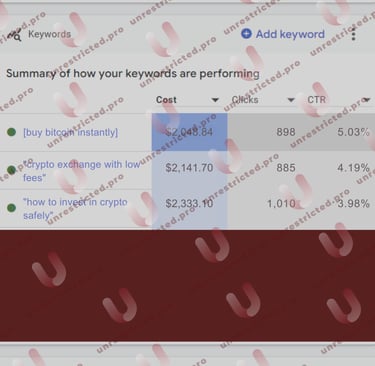Open the [buy bitcoin instantly] keyword link

tap(70, 132)
